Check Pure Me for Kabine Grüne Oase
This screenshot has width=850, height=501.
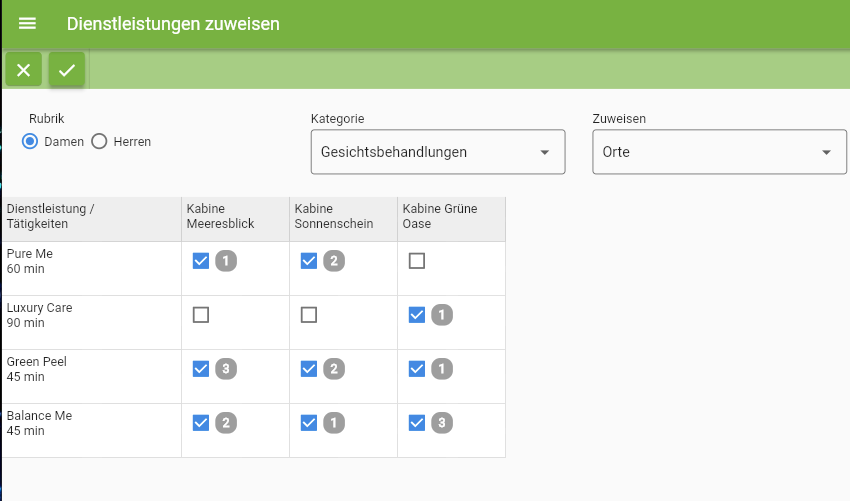click(417, 261)
